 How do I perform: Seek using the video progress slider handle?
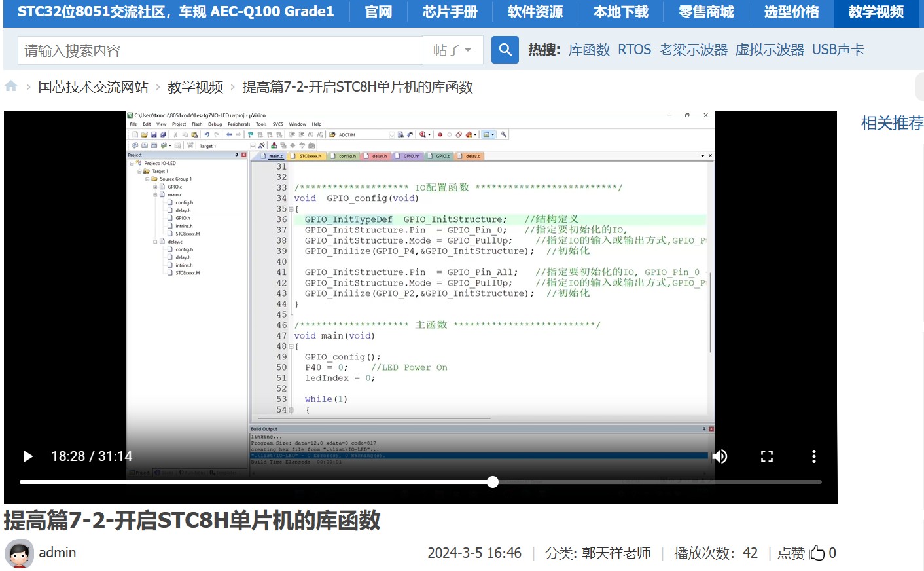pyautogui.click(x=493, y=482)
